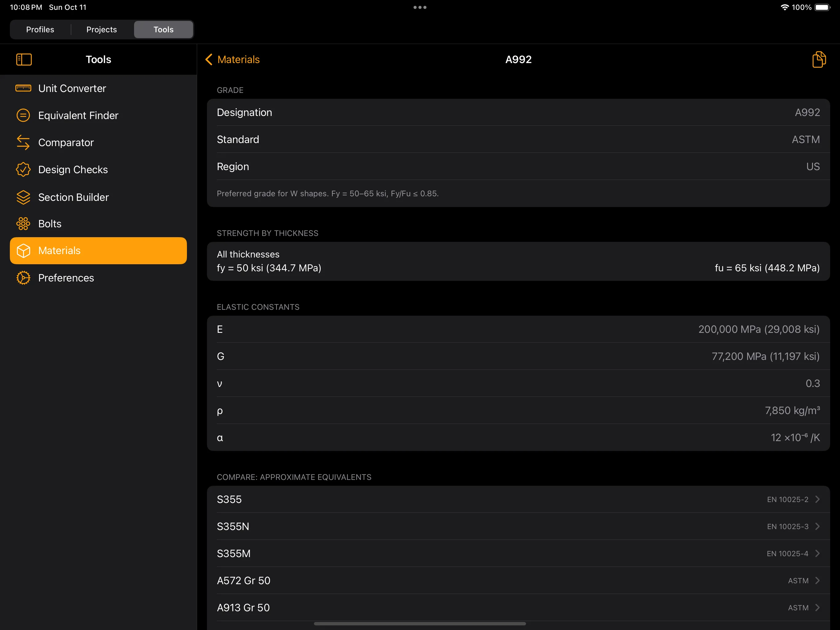Click the copy document icon
This screenshot has height=630, width=840.
[819, 60]
